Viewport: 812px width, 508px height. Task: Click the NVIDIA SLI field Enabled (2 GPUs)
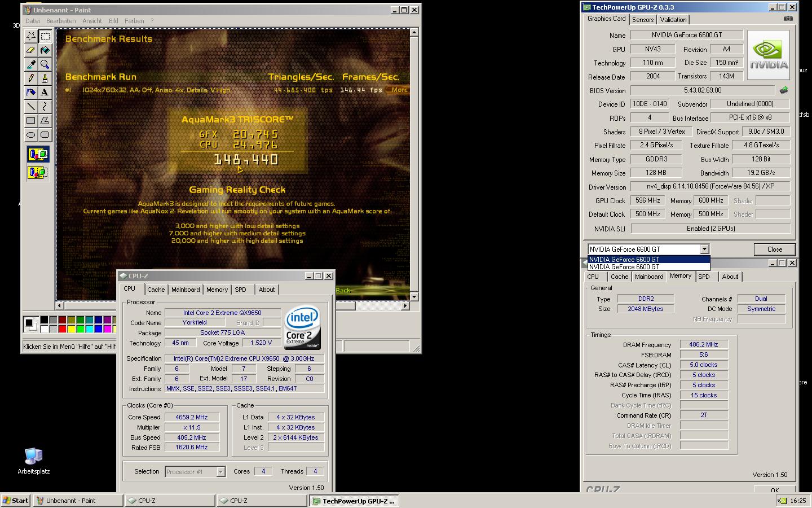[x=710, y=229]
